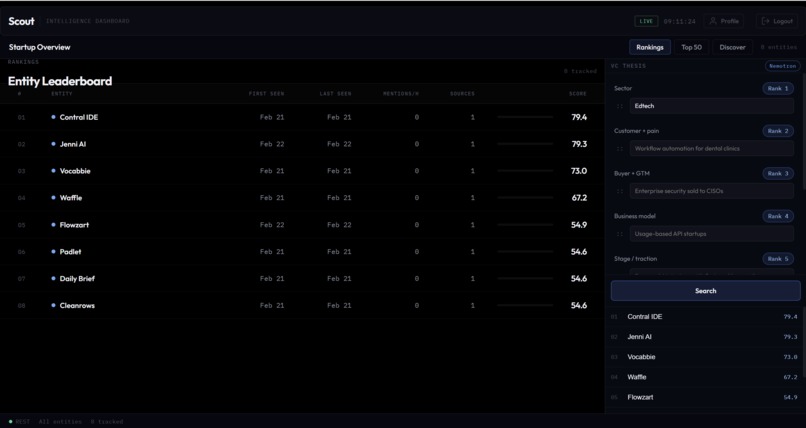Click the green REST status dot
This screenshot has height=428, width=806.
(10, 422)
